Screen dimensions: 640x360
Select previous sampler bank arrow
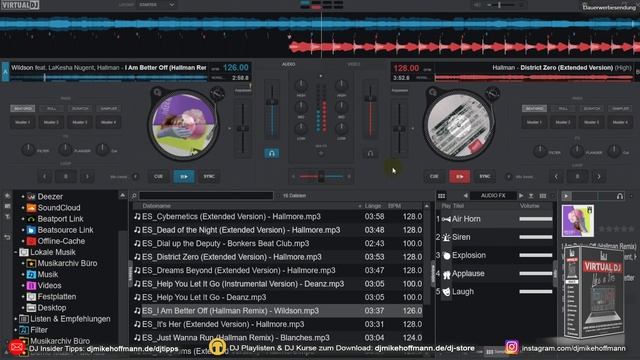(x=465, y=196)
